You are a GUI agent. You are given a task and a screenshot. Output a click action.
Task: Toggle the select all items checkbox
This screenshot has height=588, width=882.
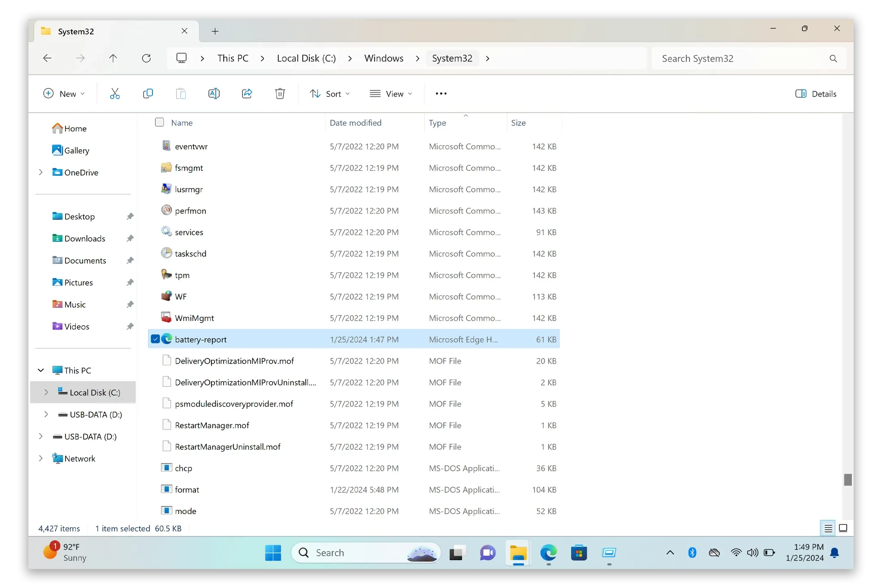pos(159,122)
